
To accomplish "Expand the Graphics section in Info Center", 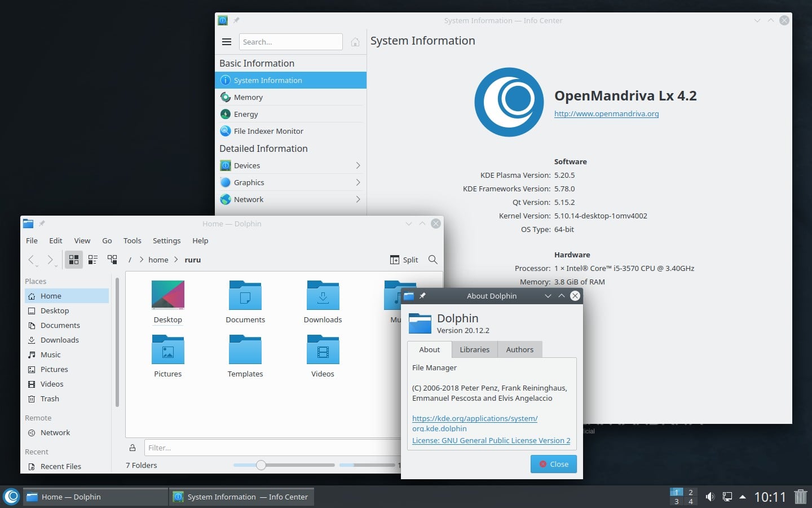I will (358, 182).
